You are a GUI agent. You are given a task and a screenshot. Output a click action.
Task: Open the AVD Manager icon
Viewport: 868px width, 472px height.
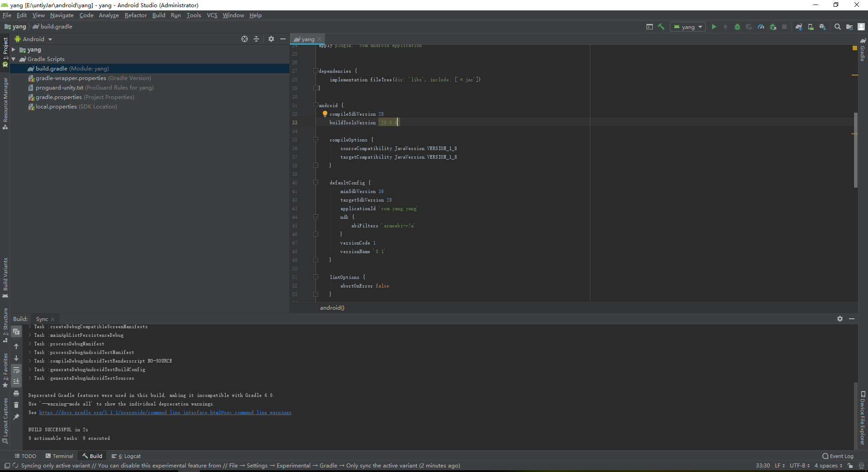pos(811,27)
